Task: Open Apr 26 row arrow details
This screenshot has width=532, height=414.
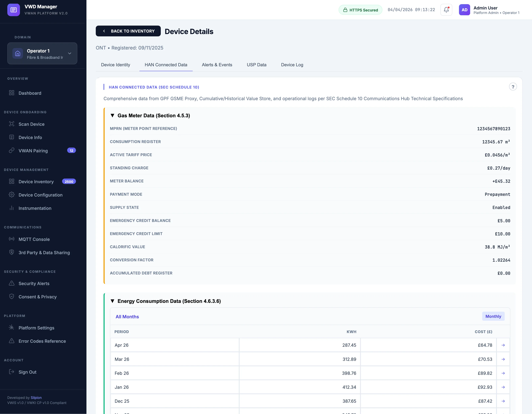Action: (x=503, y=345)
